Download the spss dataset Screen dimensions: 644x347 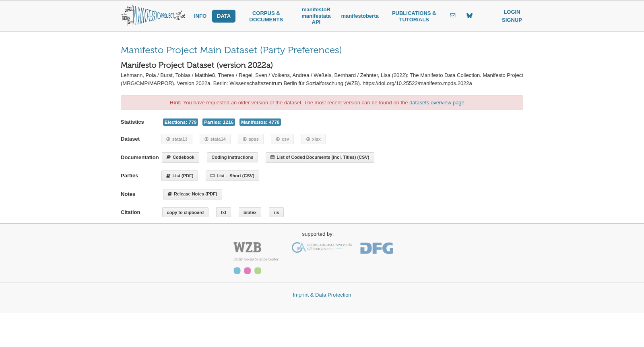point(250,139)
